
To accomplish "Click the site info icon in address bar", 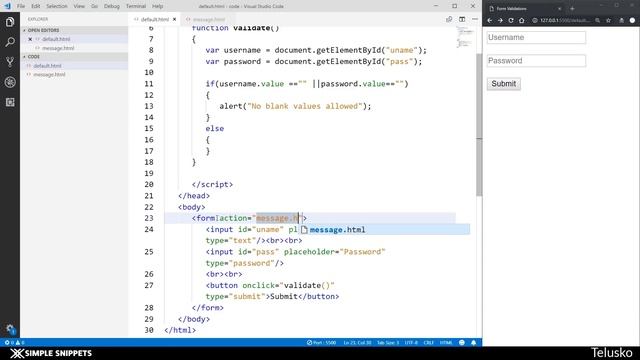I will pyautogui.click(x=534, y=20).
